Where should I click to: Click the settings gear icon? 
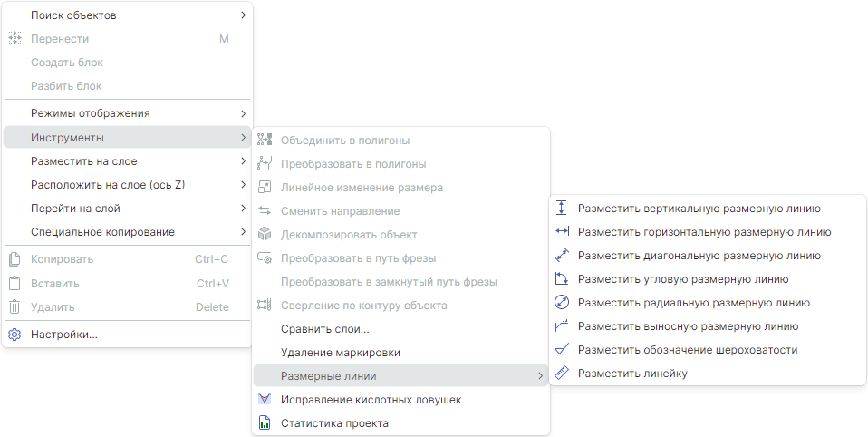click(x=14, y=335)
